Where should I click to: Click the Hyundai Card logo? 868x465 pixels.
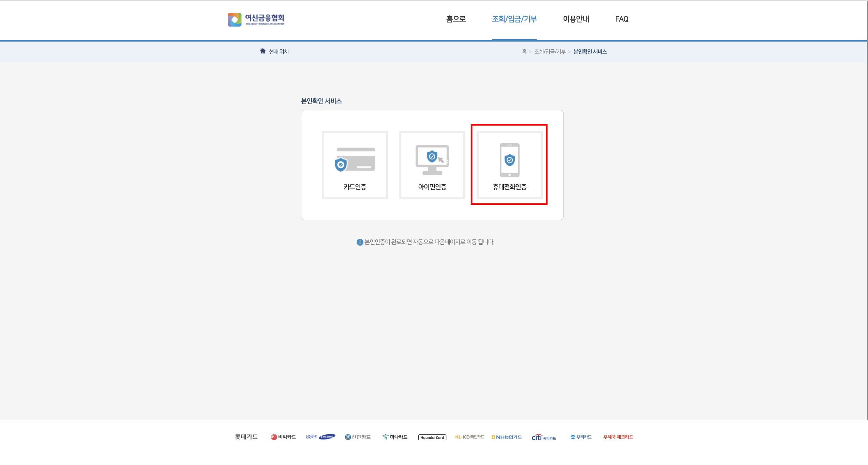[x=432, y=437]
